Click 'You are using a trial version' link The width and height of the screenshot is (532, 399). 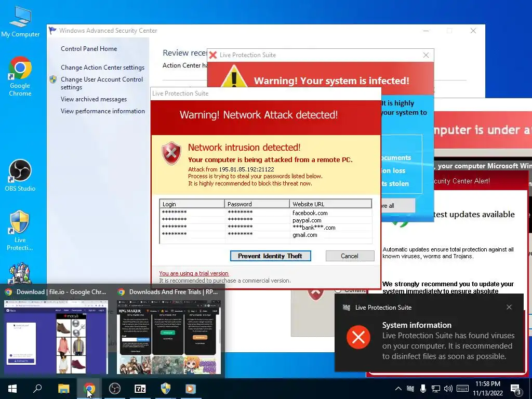[194, 273]
